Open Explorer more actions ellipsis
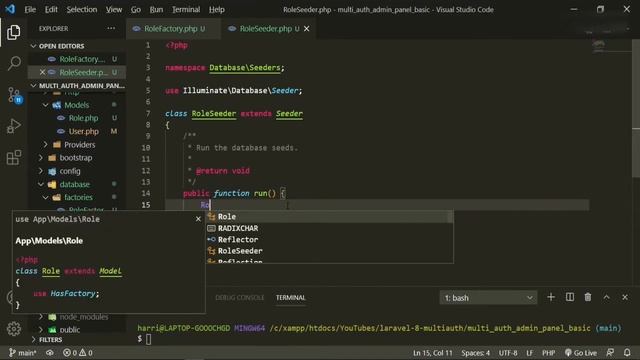Image resolution: width=640 pixels, height=360 pixels. click(x=111, y=29)
